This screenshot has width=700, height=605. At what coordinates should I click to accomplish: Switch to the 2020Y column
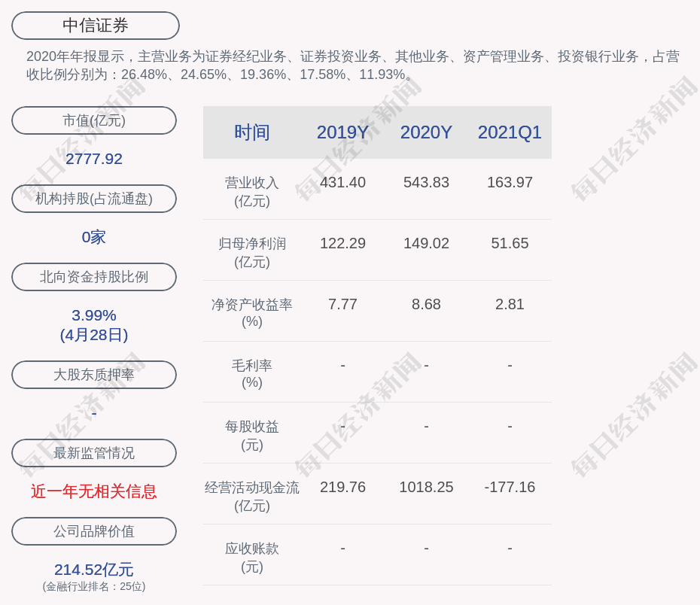(426, 132)
